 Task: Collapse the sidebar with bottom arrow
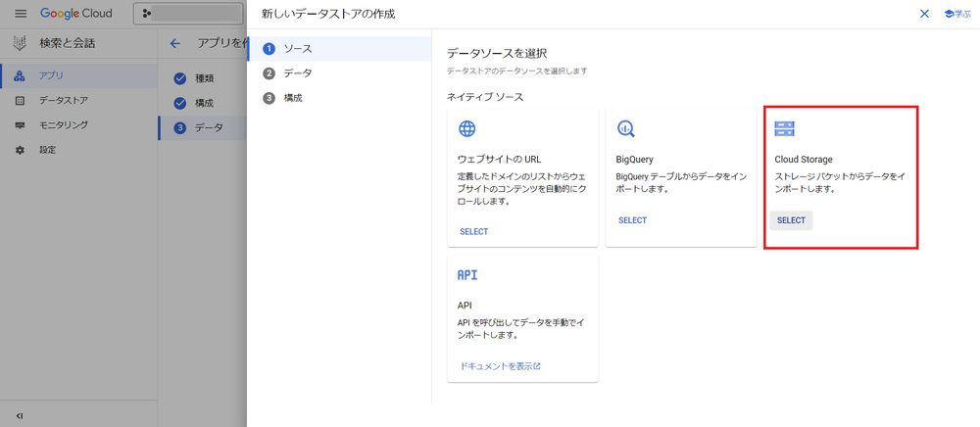[x=20, y=415]
